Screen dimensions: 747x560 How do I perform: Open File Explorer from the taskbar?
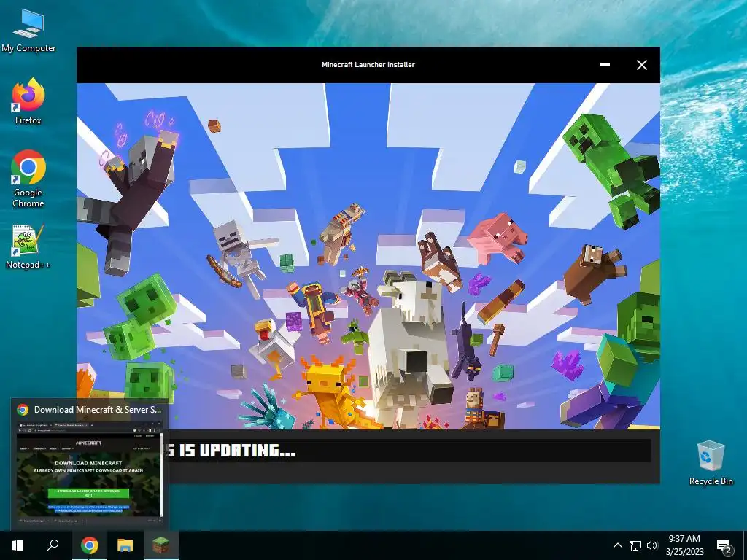125,545
